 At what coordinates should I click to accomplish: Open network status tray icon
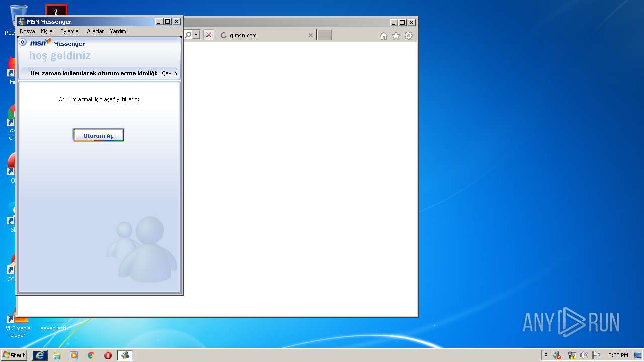[572, 355]
